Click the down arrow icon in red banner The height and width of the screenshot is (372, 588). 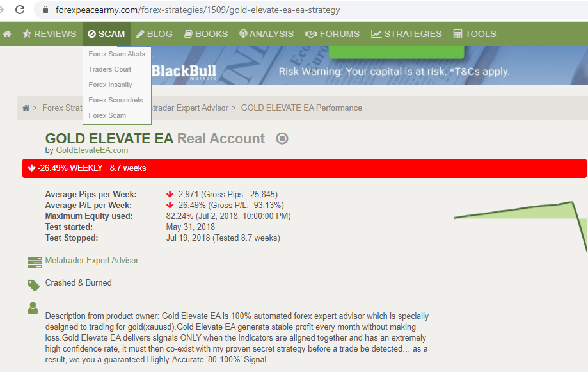click(x=32, y=168)
